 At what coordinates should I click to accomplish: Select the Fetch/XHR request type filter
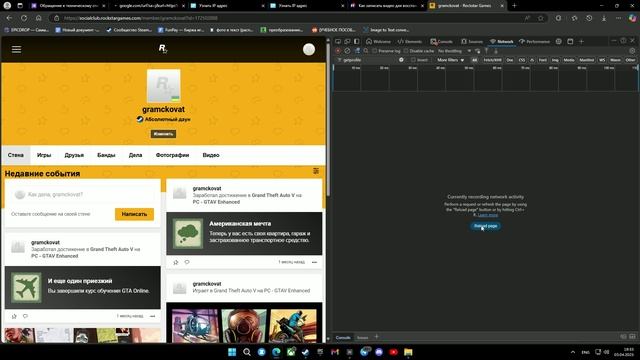[493, 60]
